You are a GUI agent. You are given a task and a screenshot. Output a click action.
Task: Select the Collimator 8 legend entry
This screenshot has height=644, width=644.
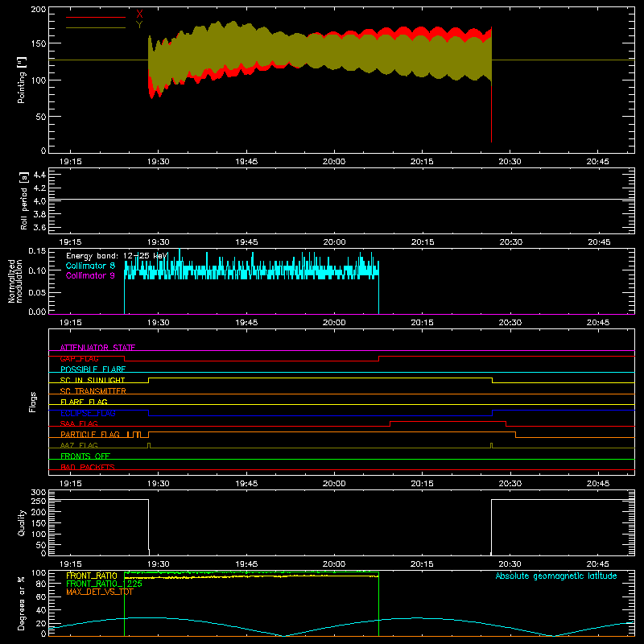tap(90, 266)
